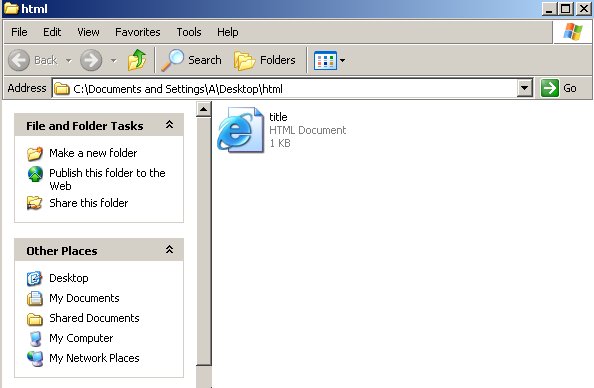Click the My Documents icon
Image resolution: width=594 pixels, height=388 pixels.
coord(35,299)
